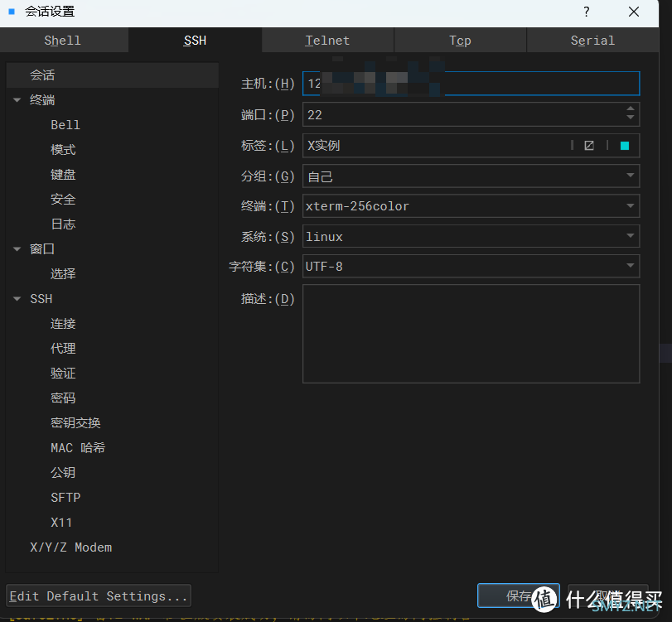Select 密码 under SSH

(x=63, y=398)
